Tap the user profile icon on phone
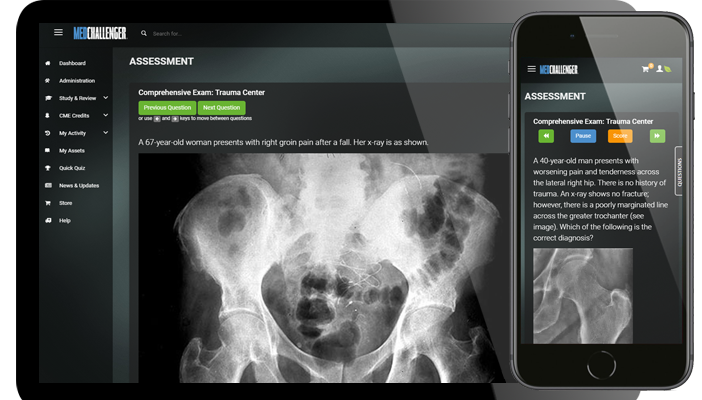 point(659,69)
